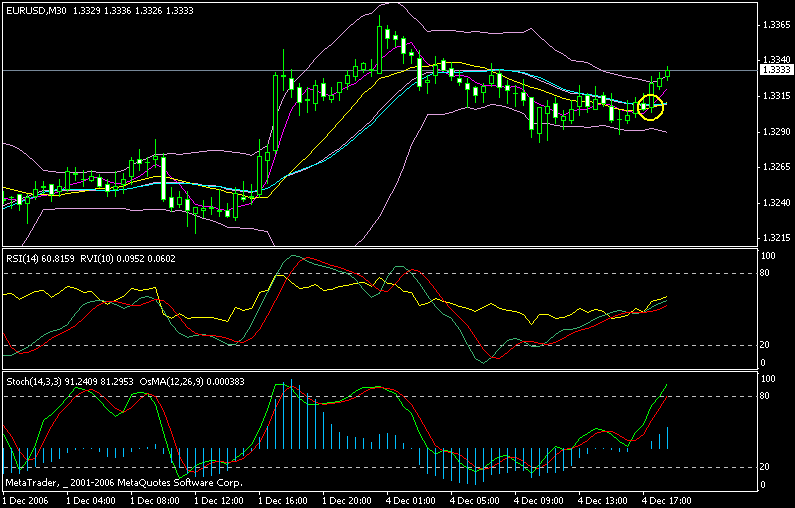Click the 1.3290 price axis label
This screenshot has height=508, width=795.
[x=775, y=131]
